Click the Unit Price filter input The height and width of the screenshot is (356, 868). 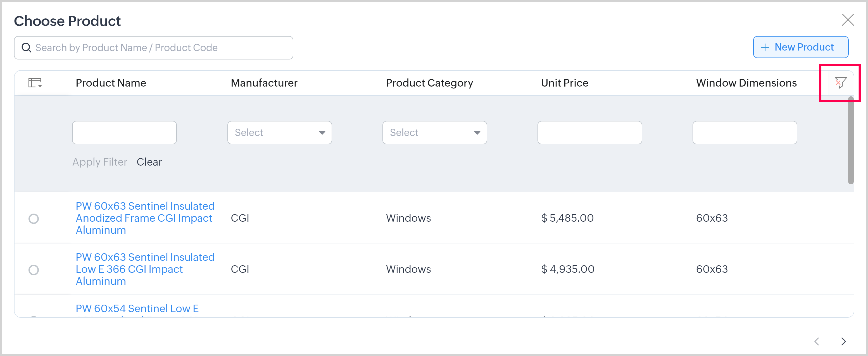pos(589,133)
